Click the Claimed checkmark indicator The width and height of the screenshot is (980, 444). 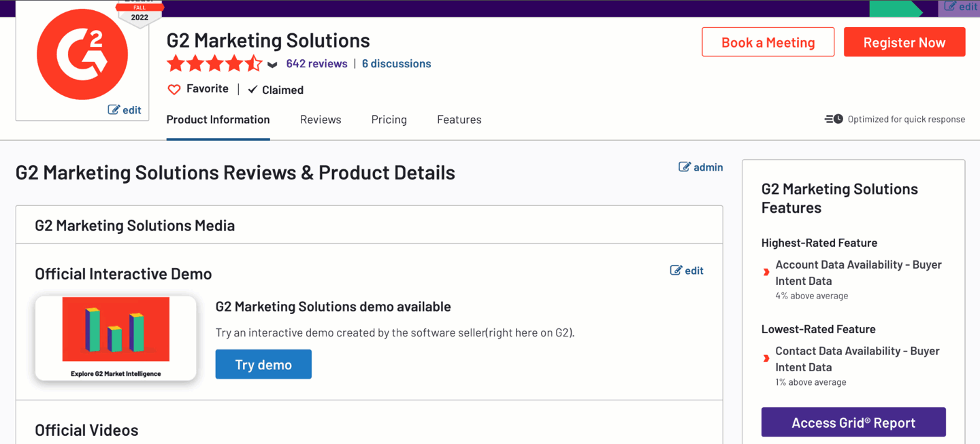(252, 89)
